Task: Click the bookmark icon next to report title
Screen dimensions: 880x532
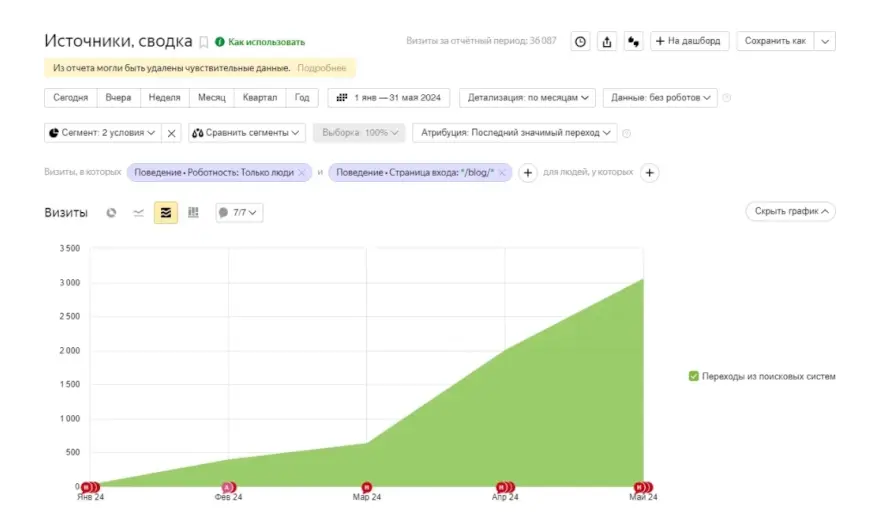Action: [x=204, y=42]
